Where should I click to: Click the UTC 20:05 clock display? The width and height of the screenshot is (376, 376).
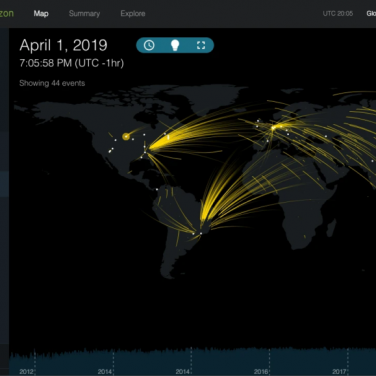tap(338, 14)
